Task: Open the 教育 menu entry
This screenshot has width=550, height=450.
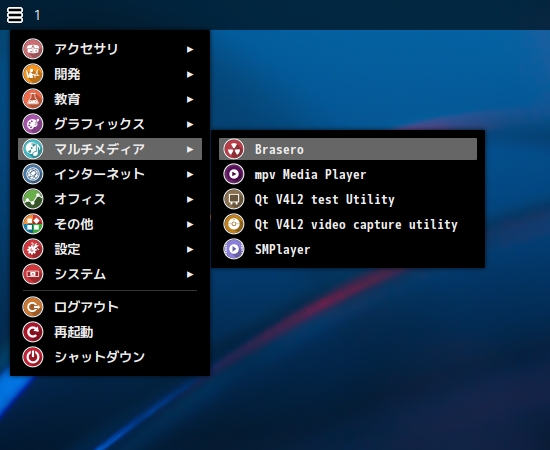Action: pos(110,99)
